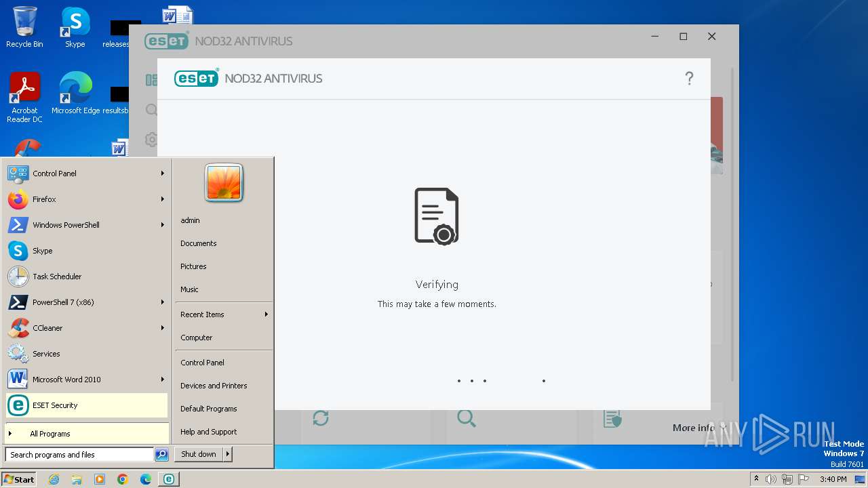Image resolution: width=868 pixels, height=488 pixels.
Task: Expand Microsoft Word 2010 jump list arrow
Action: point(163,380)
